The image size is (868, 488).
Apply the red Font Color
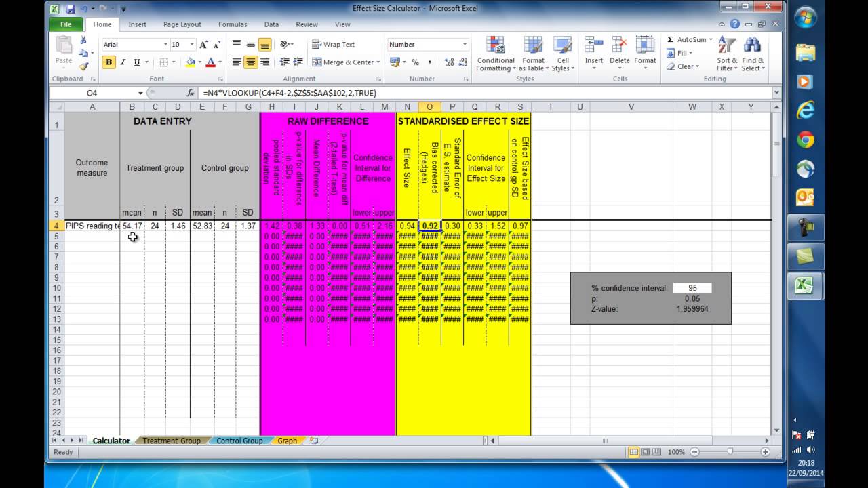211,62
